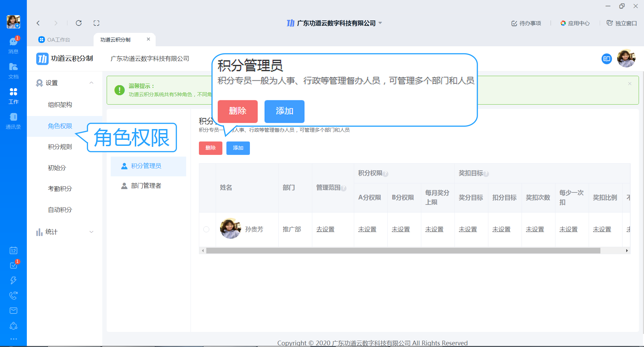
Task: Collapse the 设置 menu section
Action: coord(91,83)
